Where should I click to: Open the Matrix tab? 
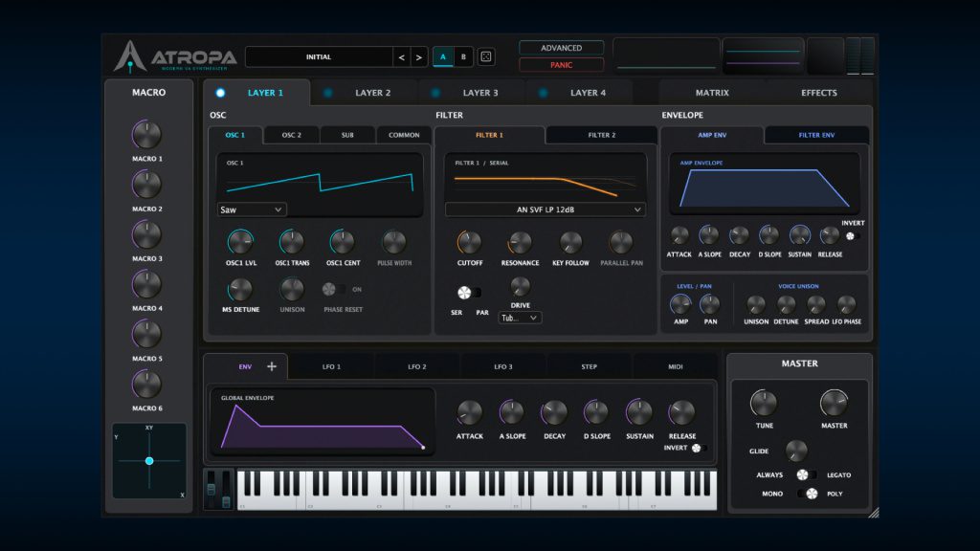pos(712,93)
